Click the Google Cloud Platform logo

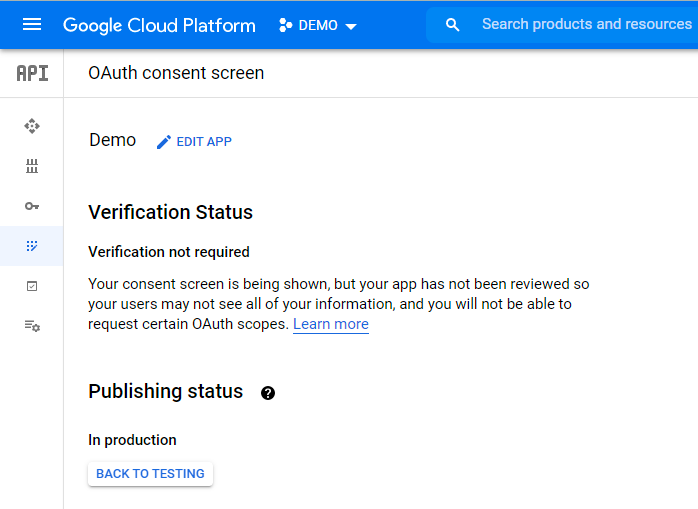(159, 25)
